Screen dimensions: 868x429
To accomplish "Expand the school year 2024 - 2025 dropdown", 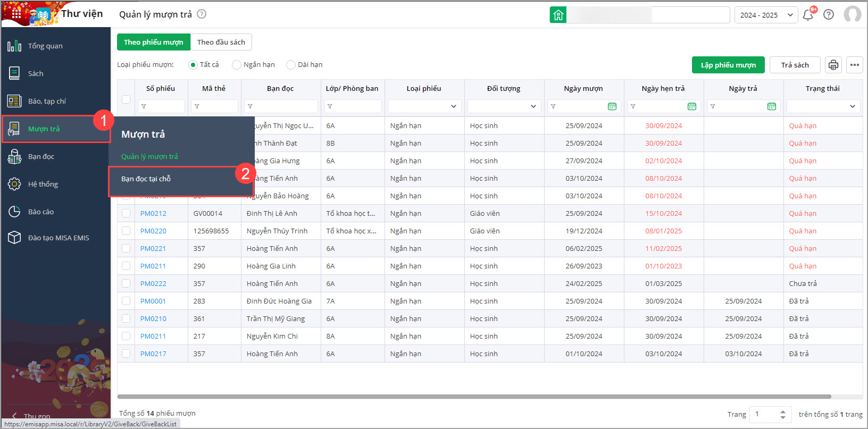I will pyautogui.click(x=766, y=15).
